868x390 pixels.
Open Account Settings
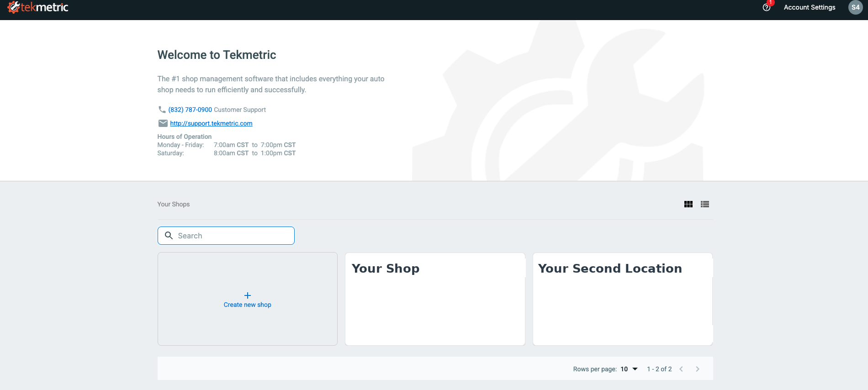(810, 7)
